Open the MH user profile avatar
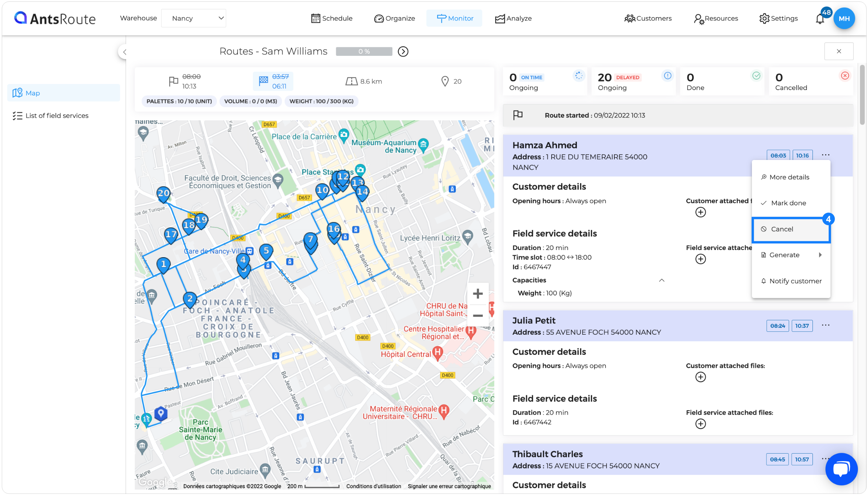The height and width of the screenshot is (495, 868). [x=844, y=18]
